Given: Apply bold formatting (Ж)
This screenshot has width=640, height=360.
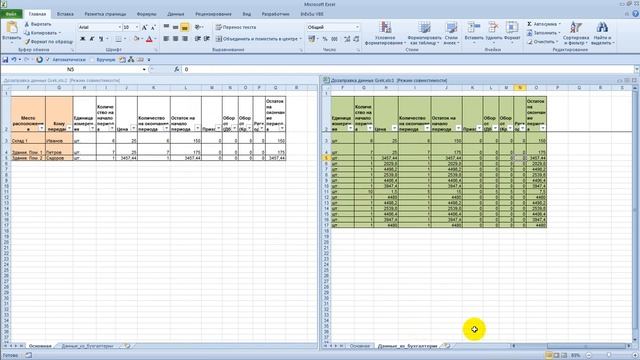Looking at the screenshot, I should click(82, 39).
